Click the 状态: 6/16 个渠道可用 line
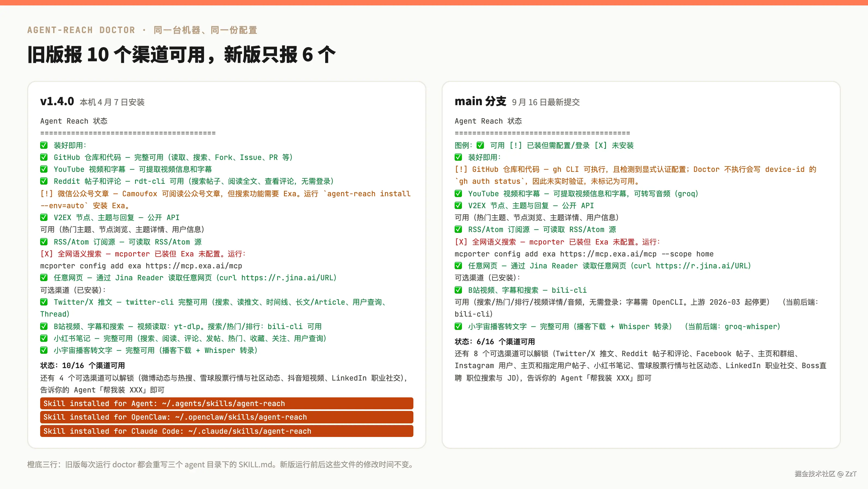 pyautogui.click(x=495, y=342)
